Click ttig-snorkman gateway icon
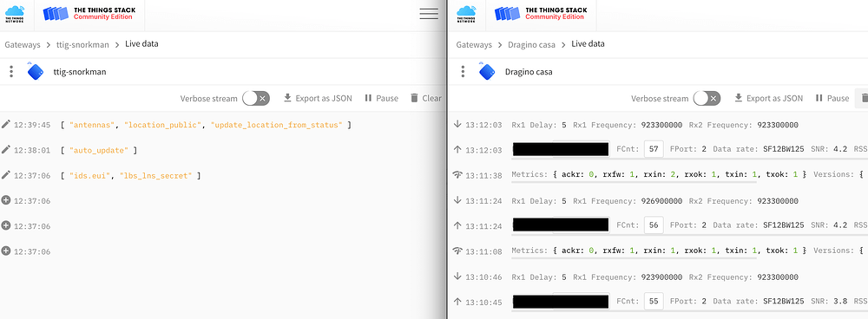The width and height of the screenshot is (868, 319). [36, 71]
